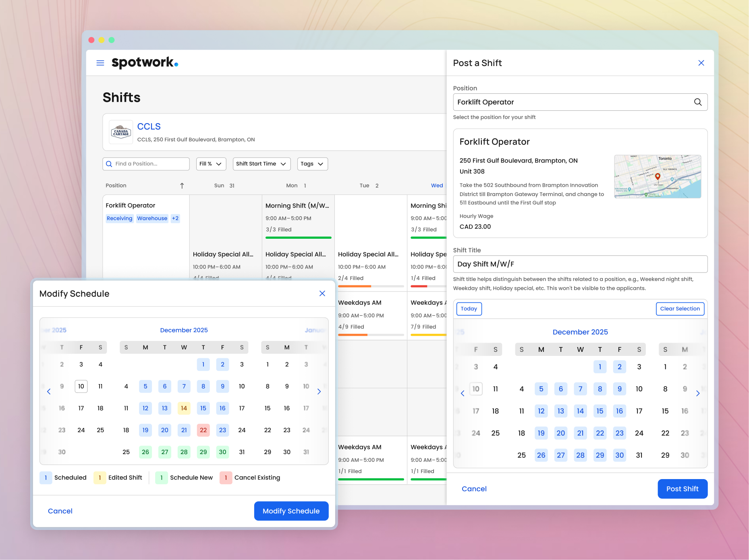Expand the +2 tags on Forklift Operator

[x=175, y=218]
